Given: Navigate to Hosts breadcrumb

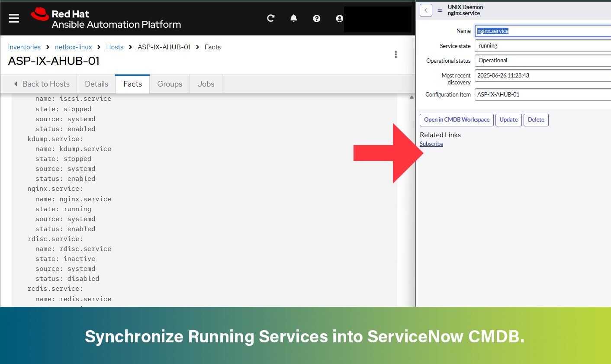Looking at the screenshot, I should tap(115, 47).
